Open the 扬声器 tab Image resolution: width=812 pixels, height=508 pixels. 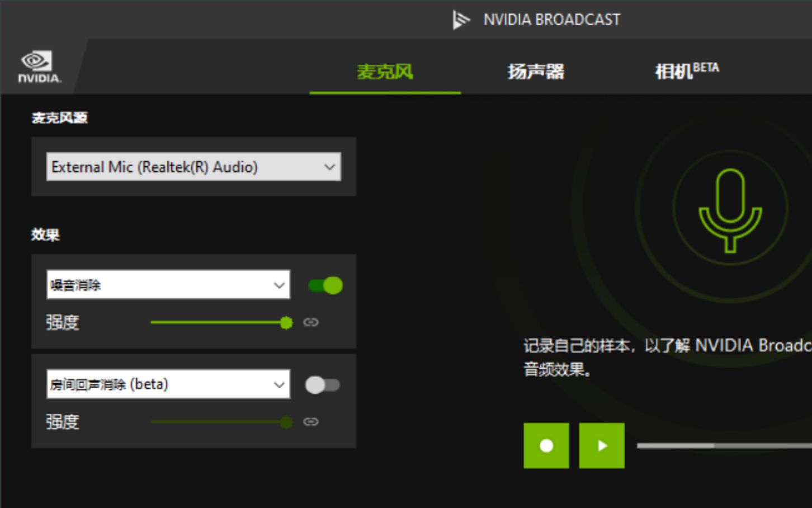coord(536,72)
